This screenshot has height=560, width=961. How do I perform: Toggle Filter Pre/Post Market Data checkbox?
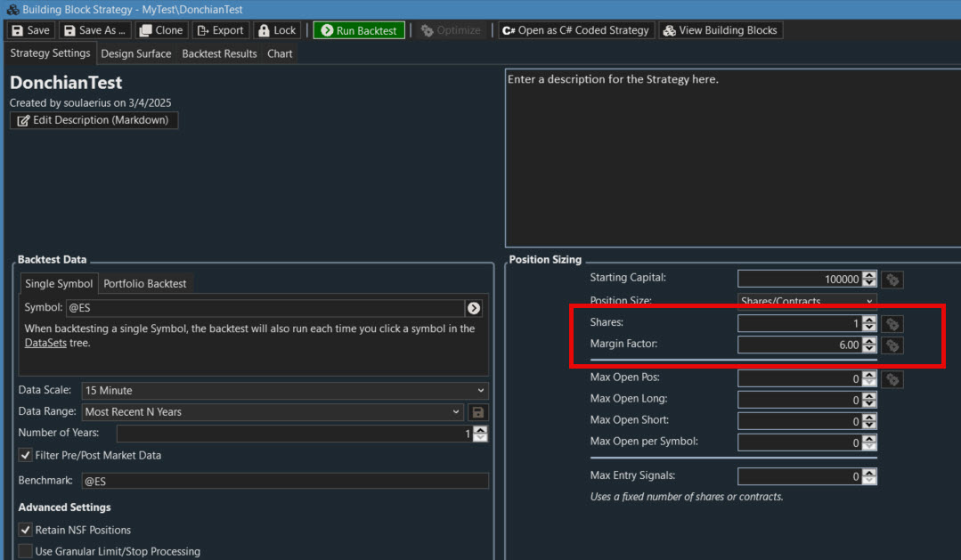pos(26,456)
